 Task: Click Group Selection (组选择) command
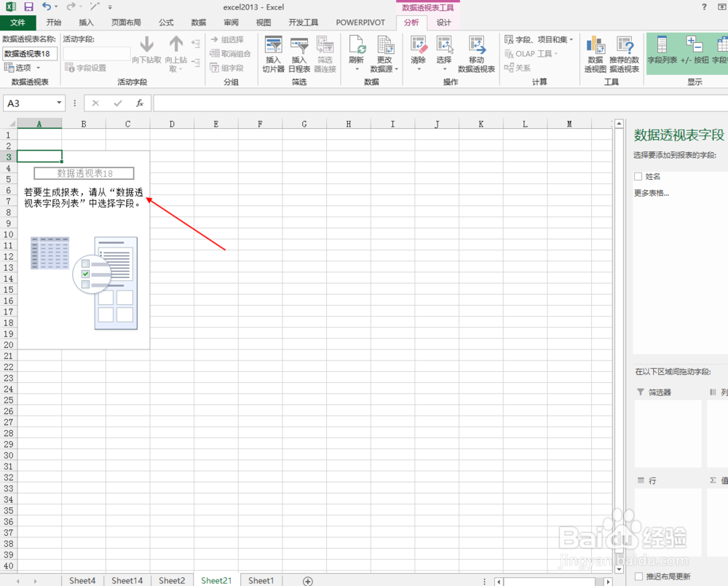(x=227, y=39)
